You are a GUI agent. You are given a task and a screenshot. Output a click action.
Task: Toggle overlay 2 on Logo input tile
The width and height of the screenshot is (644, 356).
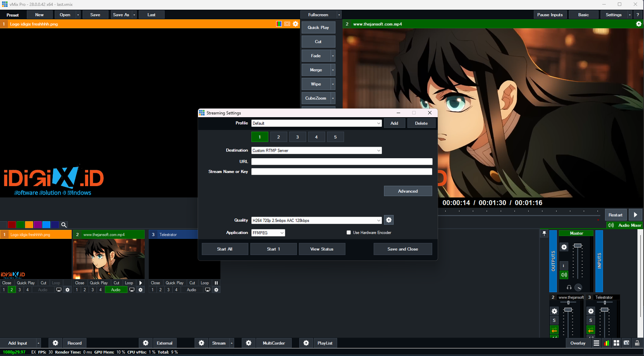[12, 290]
